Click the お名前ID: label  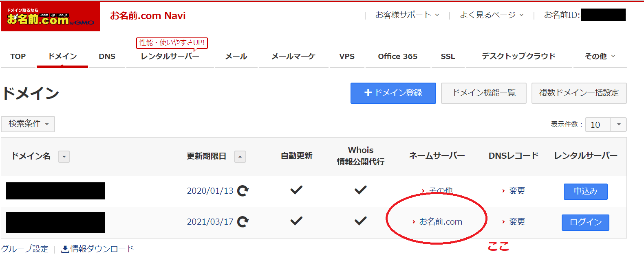pos(562,15)
